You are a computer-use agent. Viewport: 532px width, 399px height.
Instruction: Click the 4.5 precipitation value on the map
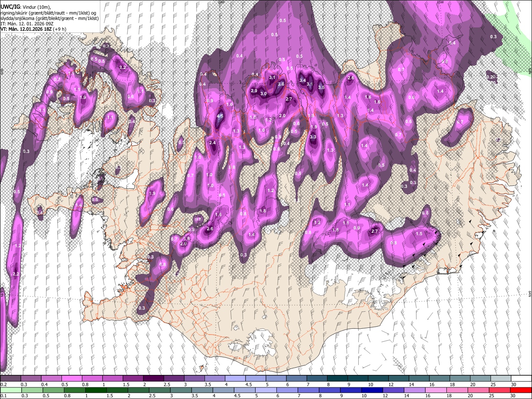click(220, 116)
